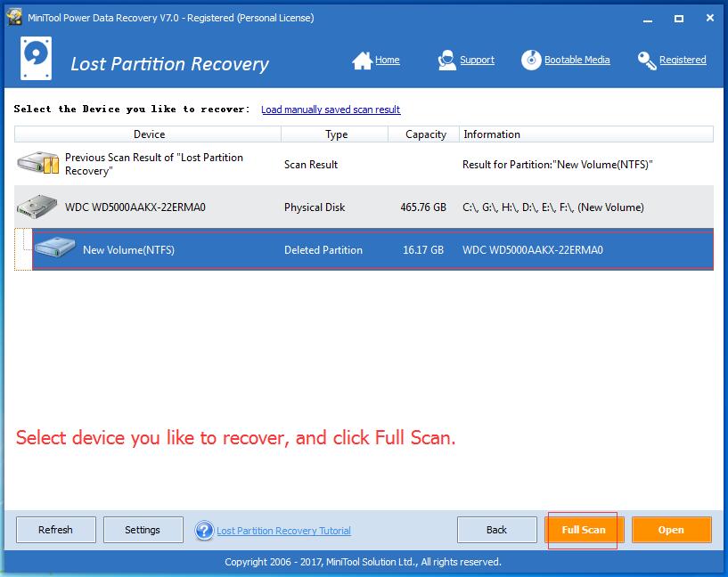
Task: Click the blue partition icon for New Volume
Action: click(x=53, y=249)
